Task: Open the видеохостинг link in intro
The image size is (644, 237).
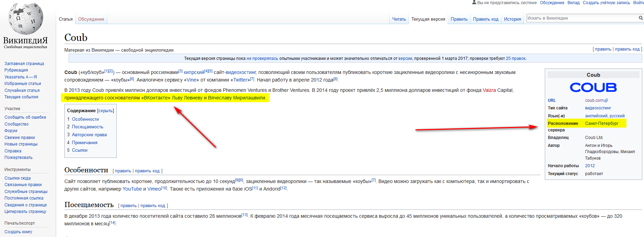Action: (241, 72)
